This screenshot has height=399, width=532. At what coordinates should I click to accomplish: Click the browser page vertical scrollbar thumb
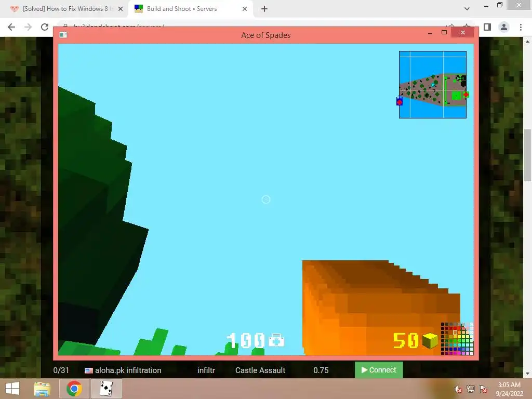pos(527,155)
